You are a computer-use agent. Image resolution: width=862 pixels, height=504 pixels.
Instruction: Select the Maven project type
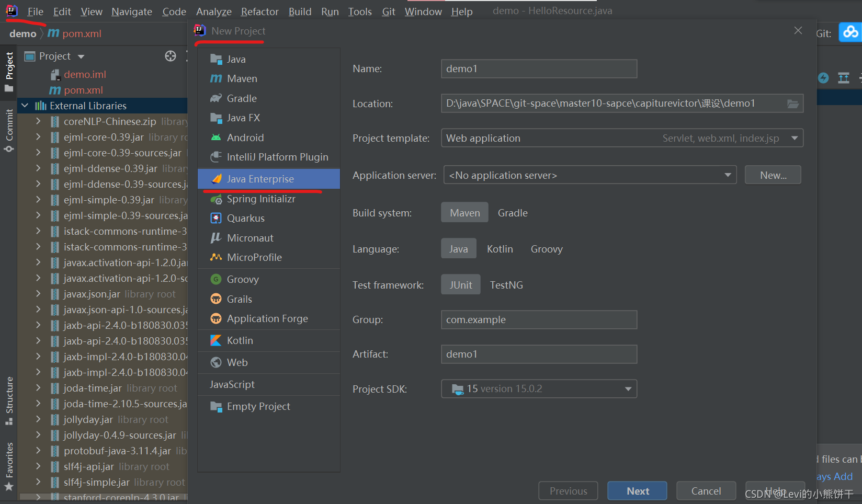(269, 78)
